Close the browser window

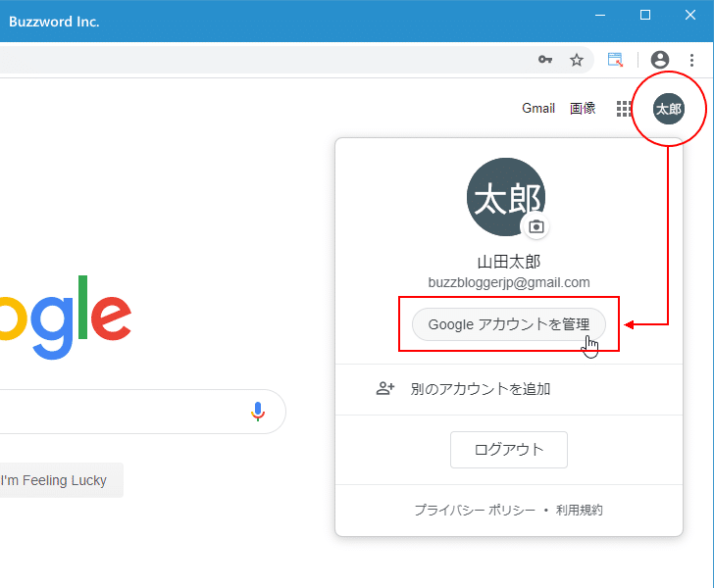tap(690, 15)
